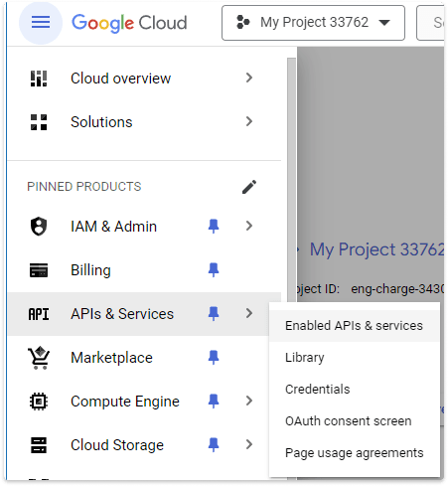This screenshot has height=486, width=448.
Task: Click My Project 33762 link in dashboard
Action: pyautogui.click(x=376, y=249)
